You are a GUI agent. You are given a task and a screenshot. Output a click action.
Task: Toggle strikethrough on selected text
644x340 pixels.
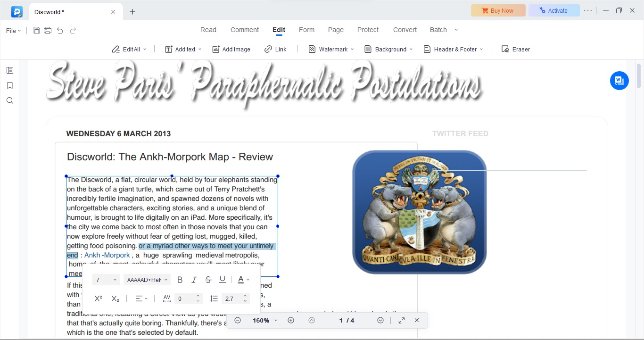pyautogui.click(x=208, y=280)
